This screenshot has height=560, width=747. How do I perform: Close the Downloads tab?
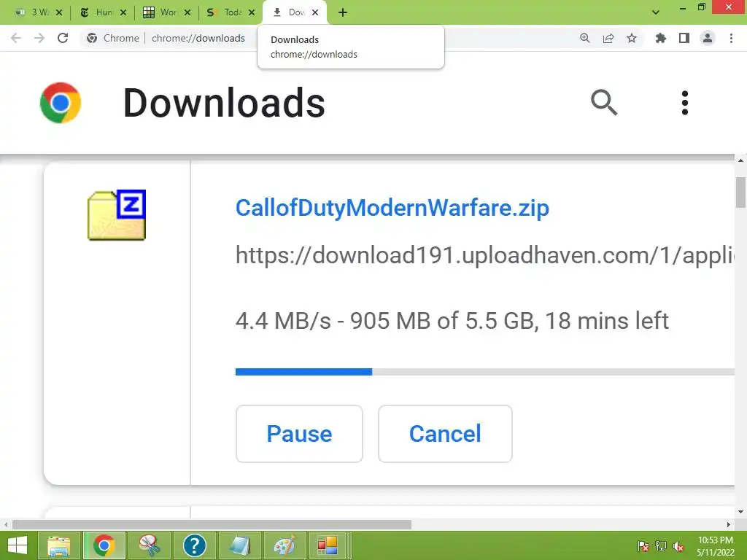pos(315,12)
